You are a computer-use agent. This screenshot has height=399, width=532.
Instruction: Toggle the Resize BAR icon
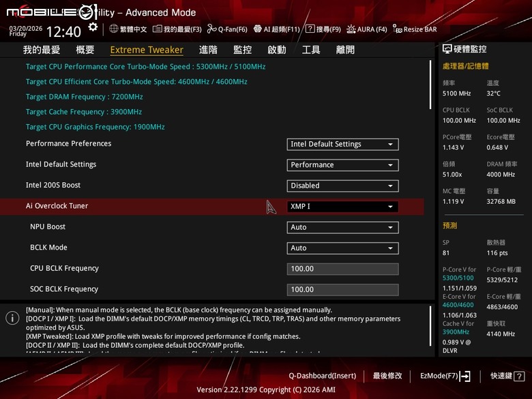tap(398, 29)
